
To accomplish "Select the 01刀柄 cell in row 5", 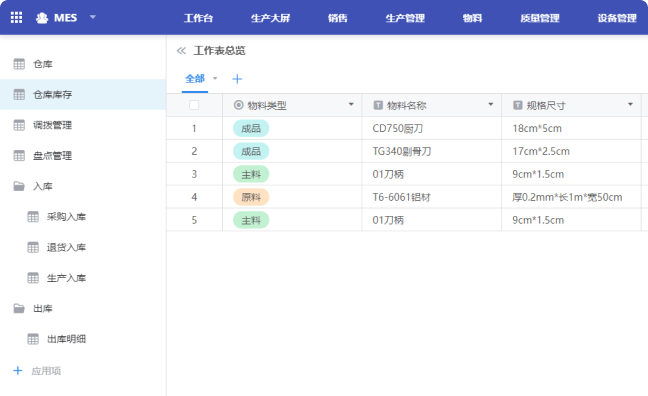I will tap(432, 220).
